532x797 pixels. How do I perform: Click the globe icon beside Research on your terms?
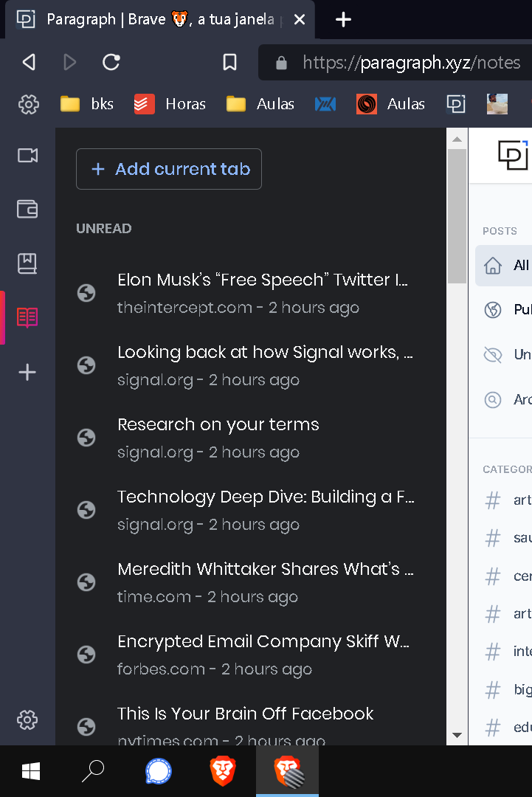tap(86, 437)
